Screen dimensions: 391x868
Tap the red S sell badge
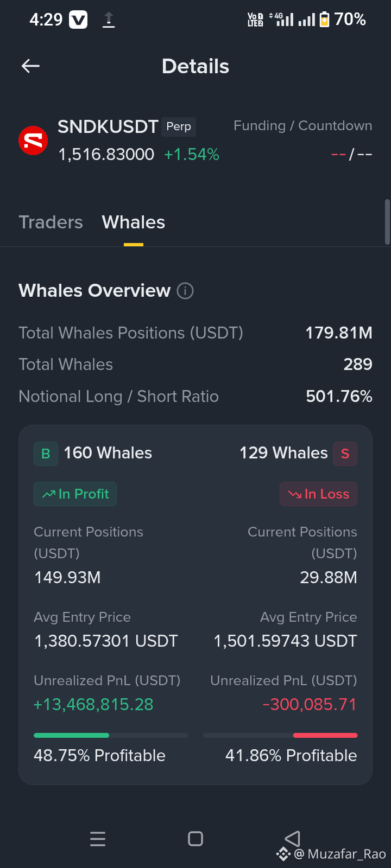[345, 454]
